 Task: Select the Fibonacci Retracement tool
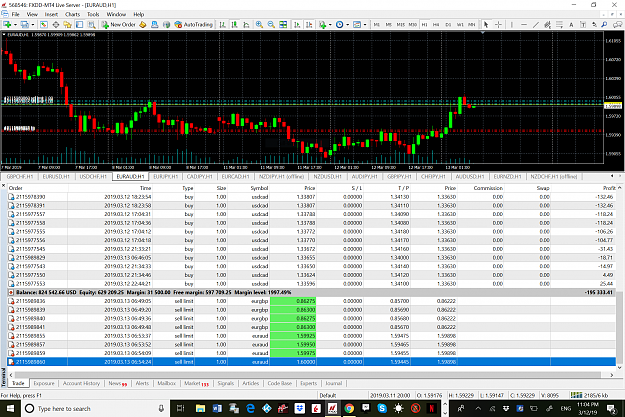click(x=559, y=25)
